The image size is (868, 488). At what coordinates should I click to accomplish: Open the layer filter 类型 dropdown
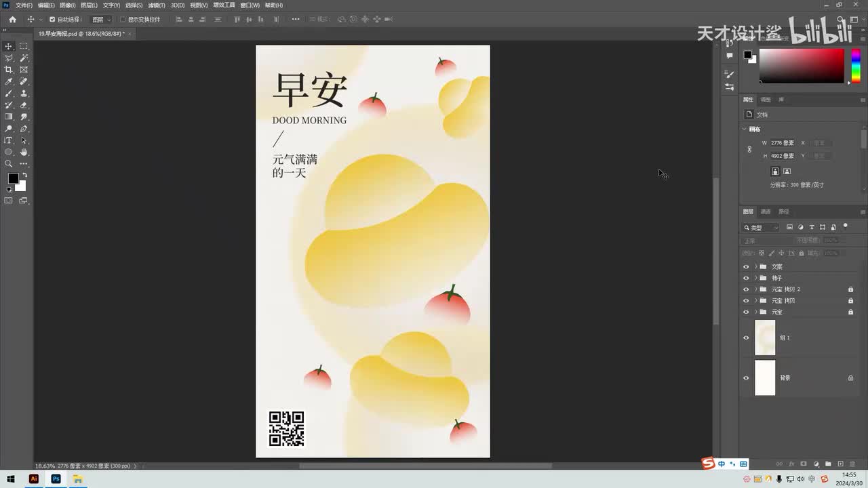[761, 228]
